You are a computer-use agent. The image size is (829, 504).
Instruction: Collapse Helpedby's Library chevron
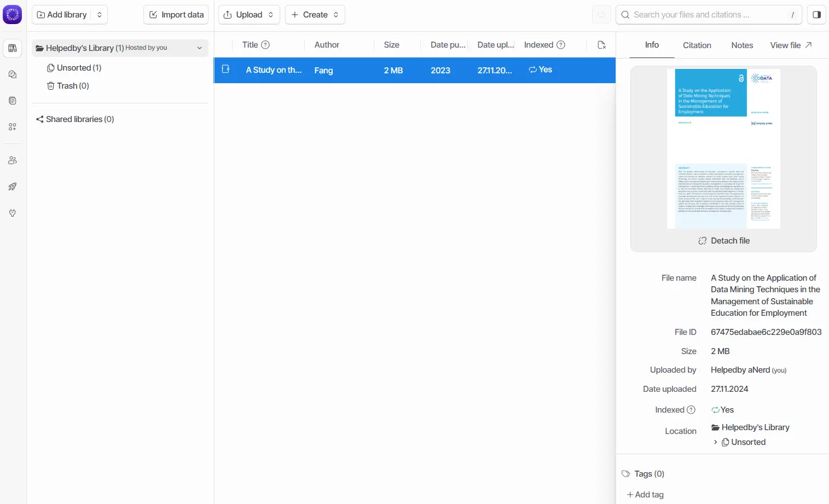click(200, 48)
